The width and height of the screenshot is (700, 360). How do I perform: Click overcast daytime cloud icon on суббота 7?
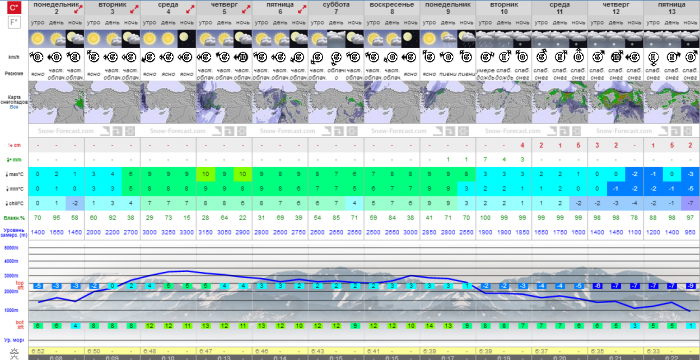pyautogui.click(x=336, y=39)
